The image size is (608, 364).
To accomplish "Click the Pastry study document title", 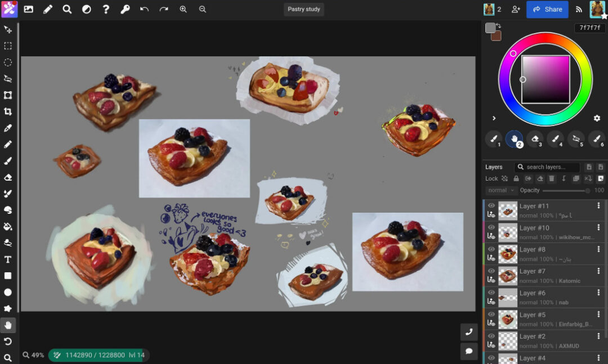I will click(303, 9).
